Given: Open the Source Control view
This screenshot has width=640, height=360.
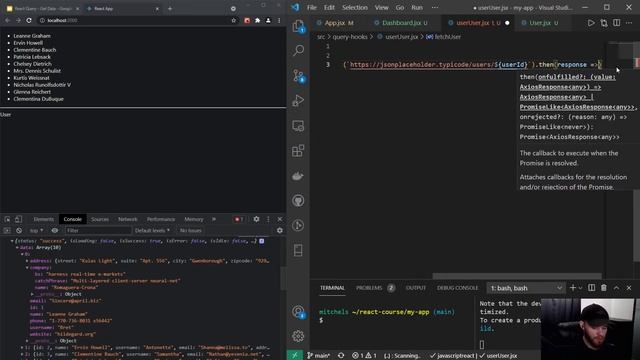Looking at the screenshot, I should [x=298, y=76].
